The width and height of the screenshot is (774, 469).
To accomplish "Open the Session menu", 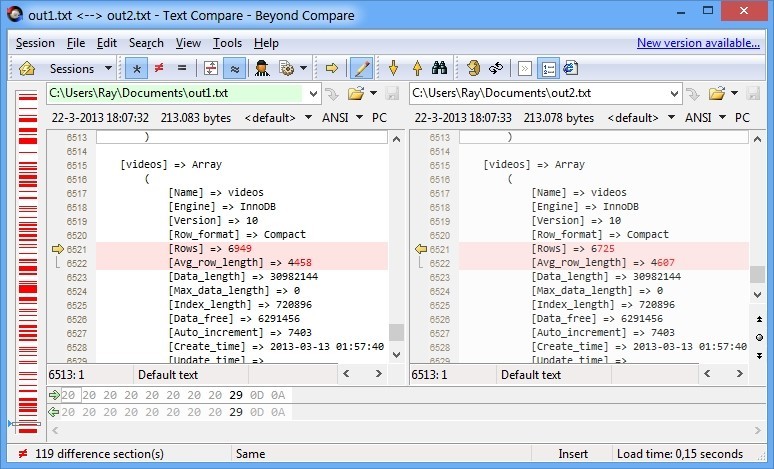I will 35,43.
